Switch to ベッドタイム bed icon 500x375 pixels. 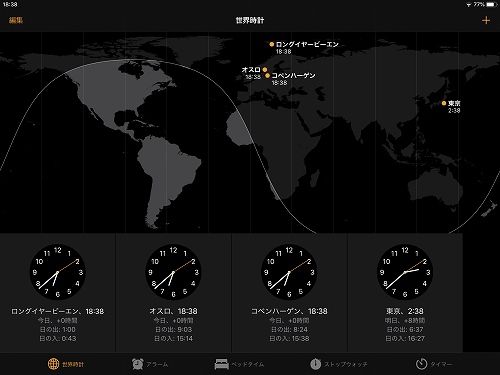tap(221, 364)
